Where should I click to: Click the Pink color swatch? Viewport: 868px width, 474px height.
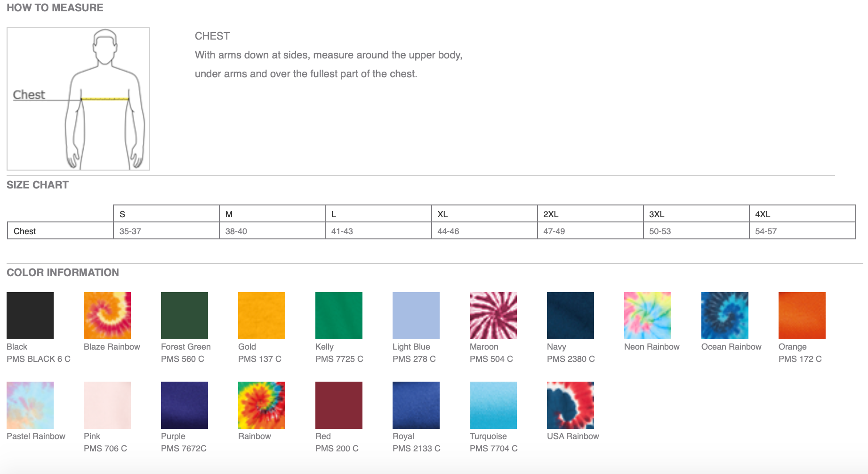[107, 405]
